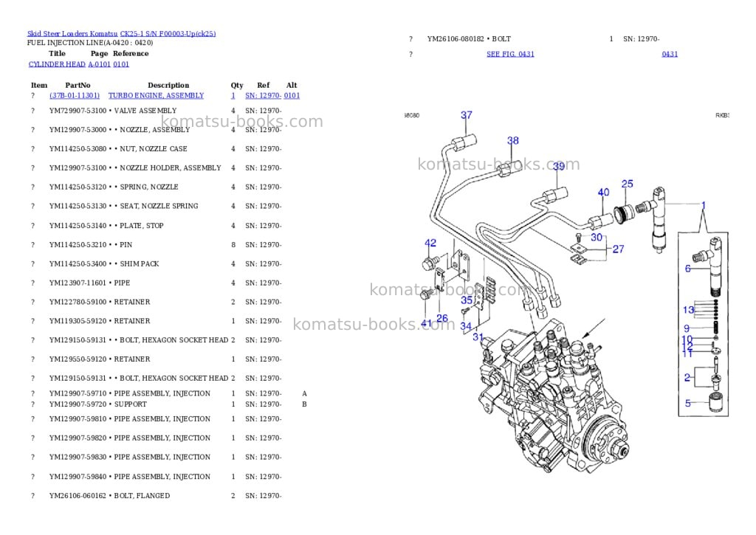
Task: Select diagram callout 26
Action: (442, 318)
